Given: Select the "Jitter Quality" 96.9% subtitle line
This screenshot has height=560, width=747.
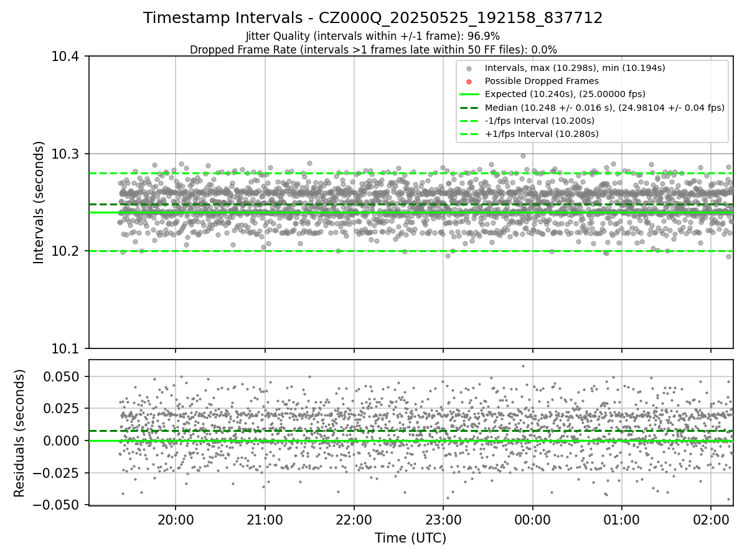Looking at the screenshot, I should click(373, 36).
